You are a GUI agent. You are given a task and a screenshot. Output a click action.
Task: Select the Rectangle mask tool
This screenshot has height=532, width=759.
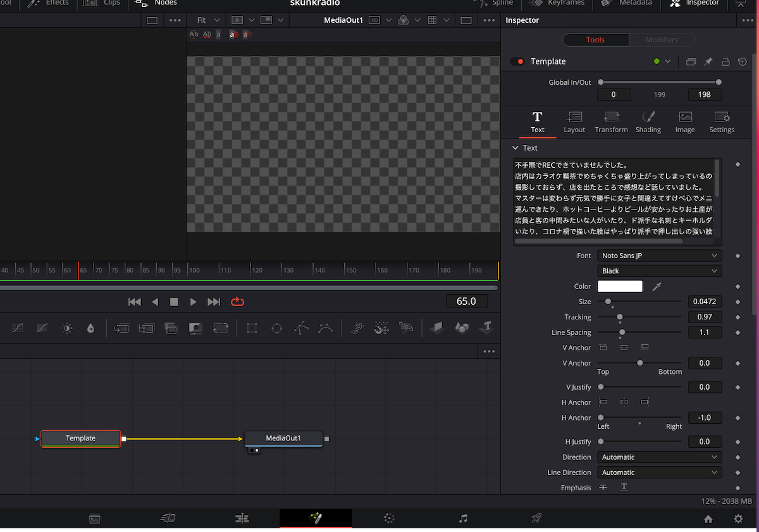point(252,328)
